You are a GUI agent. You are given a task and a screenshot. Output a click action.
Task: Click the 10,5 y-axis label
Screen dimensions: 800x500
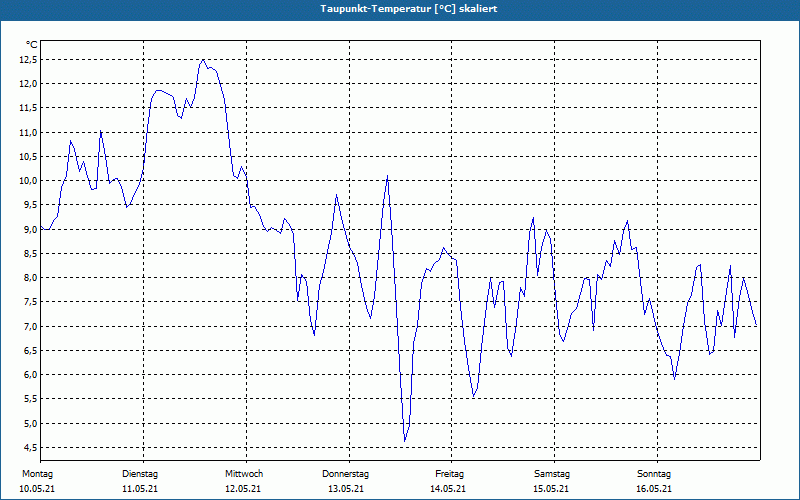(29, 157)
